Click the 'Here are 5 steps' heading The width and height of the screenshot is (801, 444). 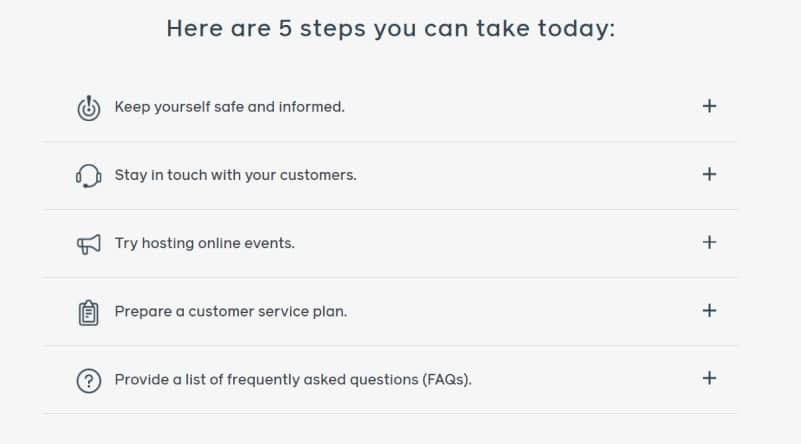coord(391,28)
